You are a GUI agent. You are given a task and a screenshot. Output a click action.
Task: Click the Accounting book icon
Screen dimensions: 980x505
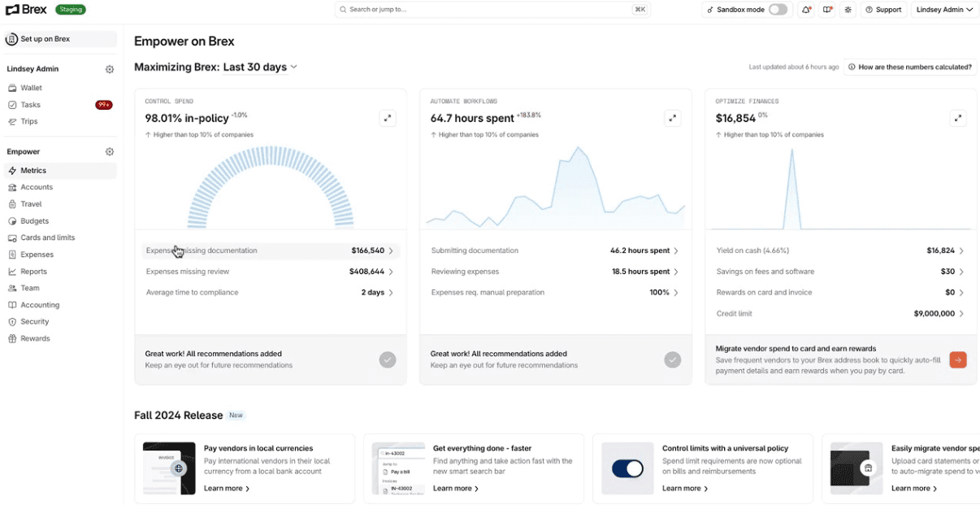coord(12,305)
